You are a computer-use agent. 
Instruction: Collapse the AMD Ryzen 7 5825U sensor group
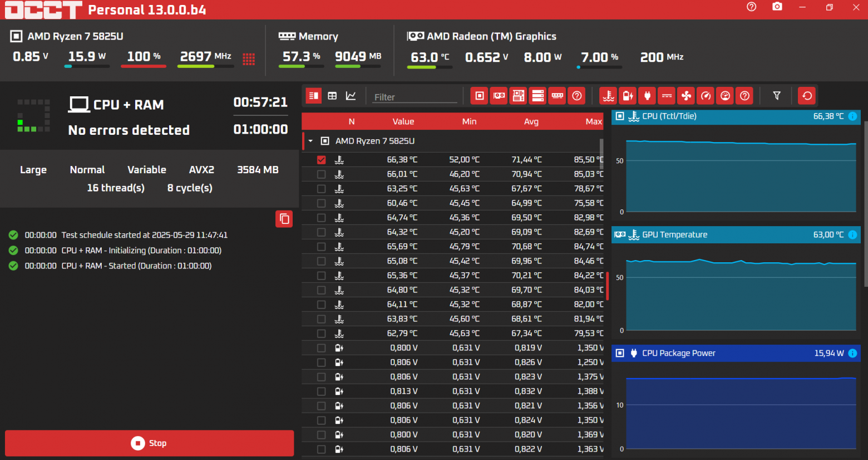pyautogui.click(x=310, y=141)
